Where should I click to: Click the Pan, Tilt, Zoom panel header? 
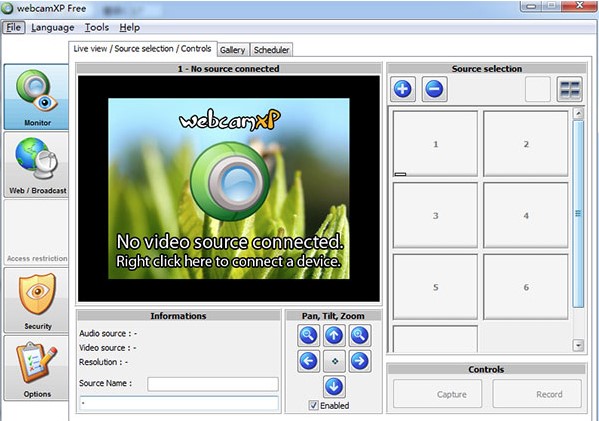pos(333,316)
